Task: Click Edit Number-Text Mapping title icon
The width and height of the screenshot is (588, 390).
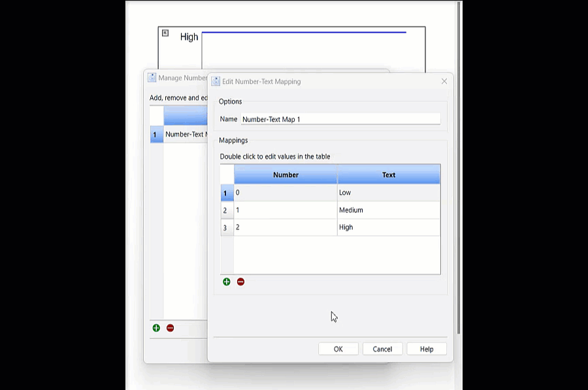Action: (x=216, y=81)
